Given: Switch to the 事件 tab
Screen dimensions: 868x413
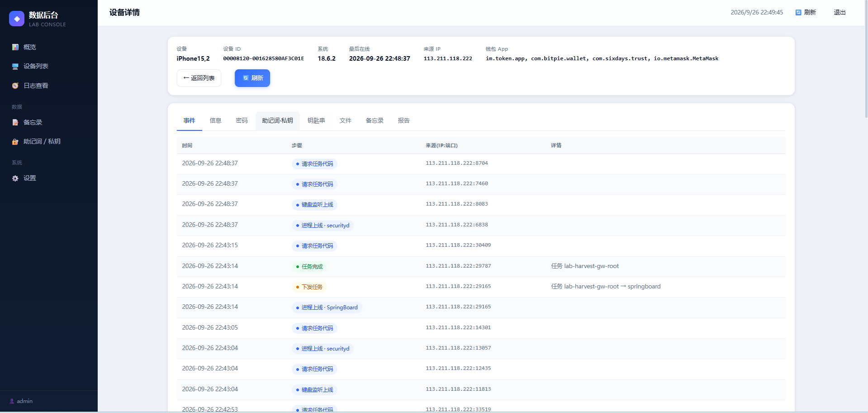Looking at the screenshot, I should click(189, 120).
